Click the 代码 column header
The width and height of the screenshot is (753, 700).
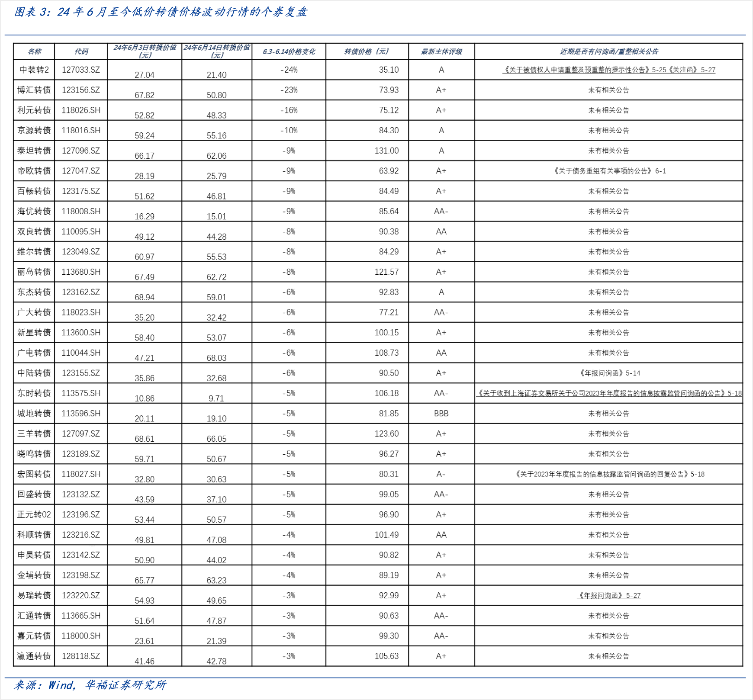pyautogui.click(x=81, y=51)
